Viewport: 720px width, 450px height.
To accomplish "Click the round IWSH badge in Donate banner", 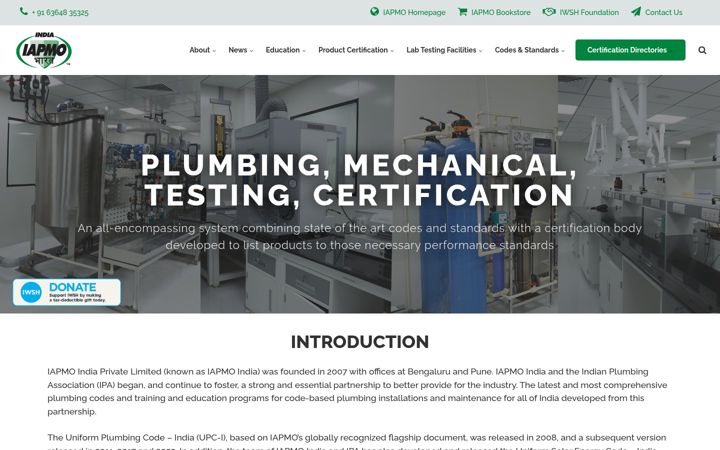I will click(x=31, y=292).
